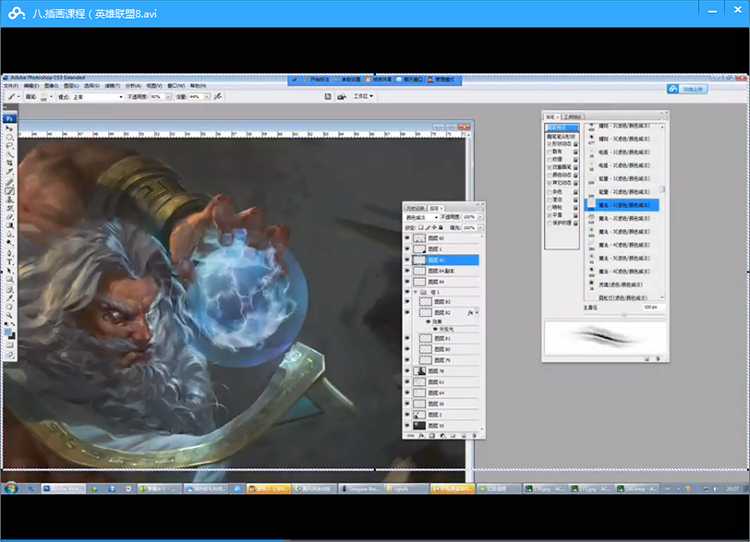Screen dimensions: 750x542
Task: Adjust the 主直径 slider
Action: (x=624, y=315)
